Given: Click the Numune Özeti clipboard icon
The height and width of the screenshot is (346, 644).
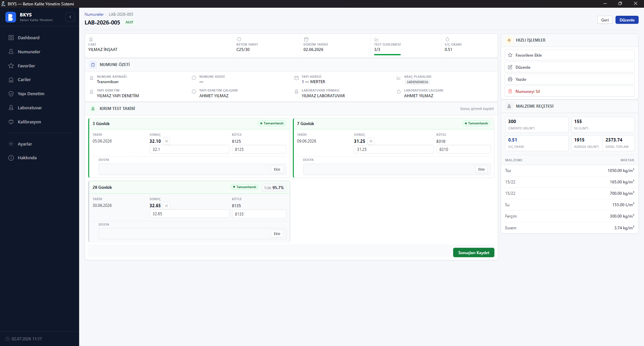Looking at the screenshot, I should [93, 65].
